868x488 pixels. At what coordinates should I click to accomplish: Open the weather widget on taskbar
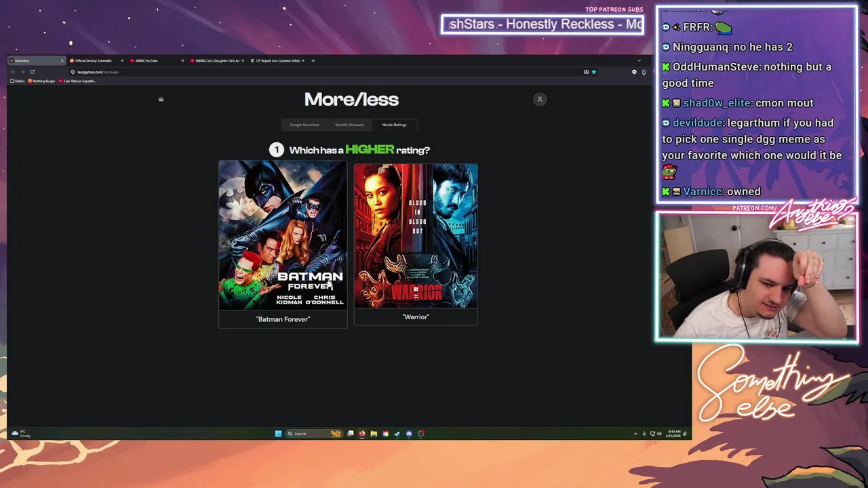[21, 434]
